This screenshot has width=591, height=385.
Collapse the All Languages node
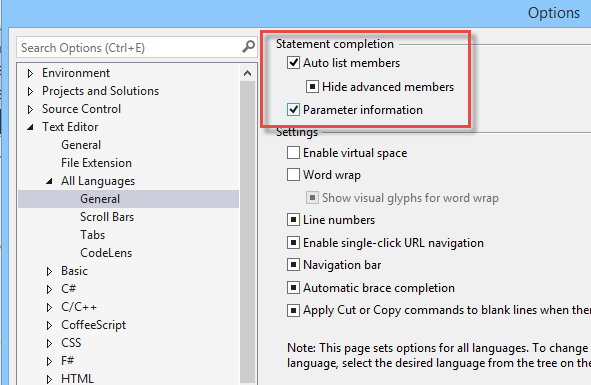click(x=49, y=181)
